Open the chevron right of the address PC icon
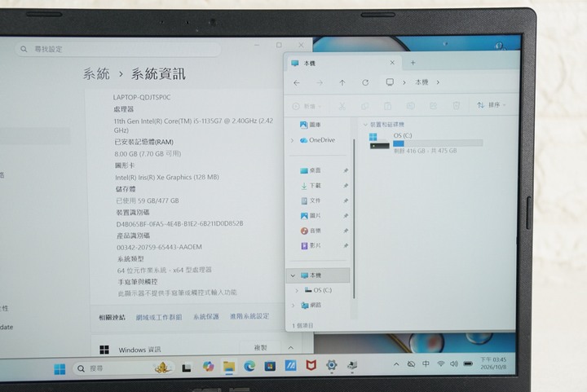Image resolution: width=587 pixels, height=392 pixels. pyautogui.click(x=404, y=82)
